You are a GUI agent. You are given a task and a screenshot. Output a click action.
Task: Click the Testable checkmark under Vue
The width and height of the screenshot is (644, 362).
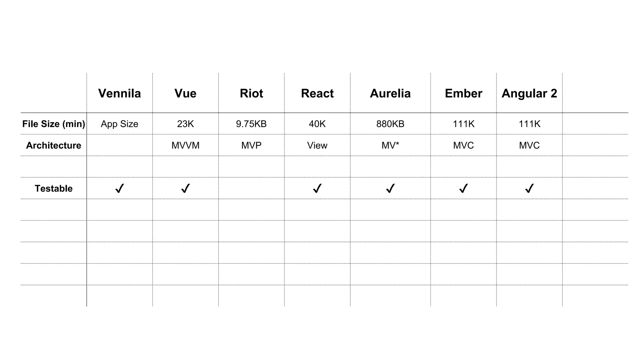pos(186,188)
